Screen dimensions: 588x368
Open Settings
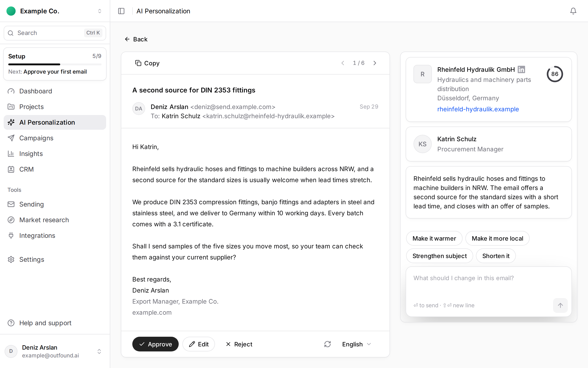point(55,259)
